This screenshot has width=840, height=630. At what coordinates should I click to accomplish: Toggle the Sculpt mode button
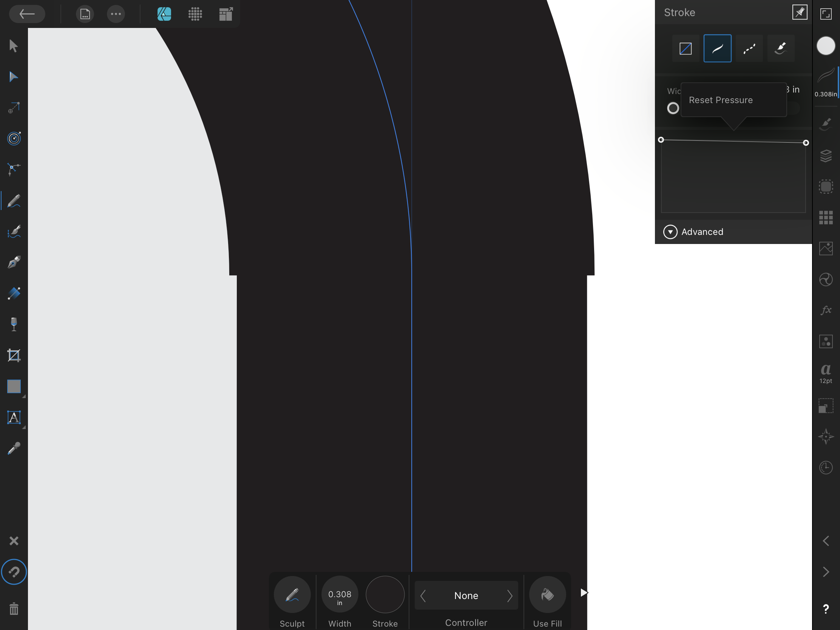tap(292, 594)
